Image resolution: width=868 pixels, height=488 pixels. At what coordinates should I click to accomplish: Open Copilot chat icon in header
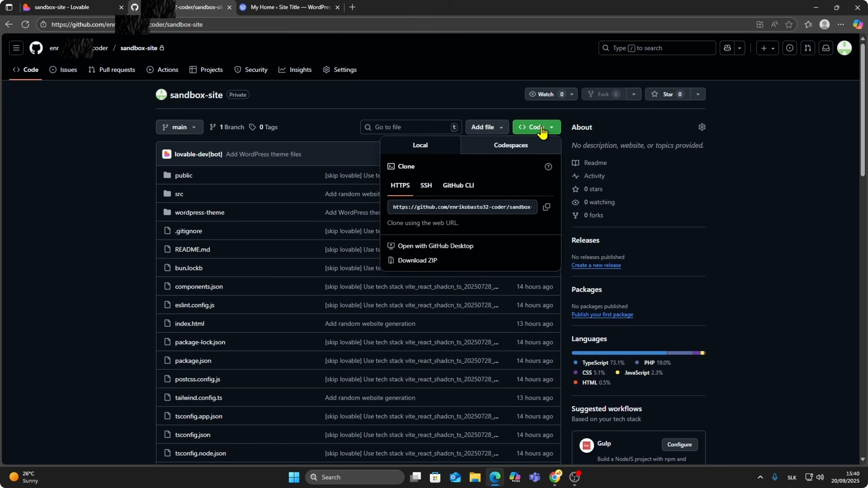point(727,48)
